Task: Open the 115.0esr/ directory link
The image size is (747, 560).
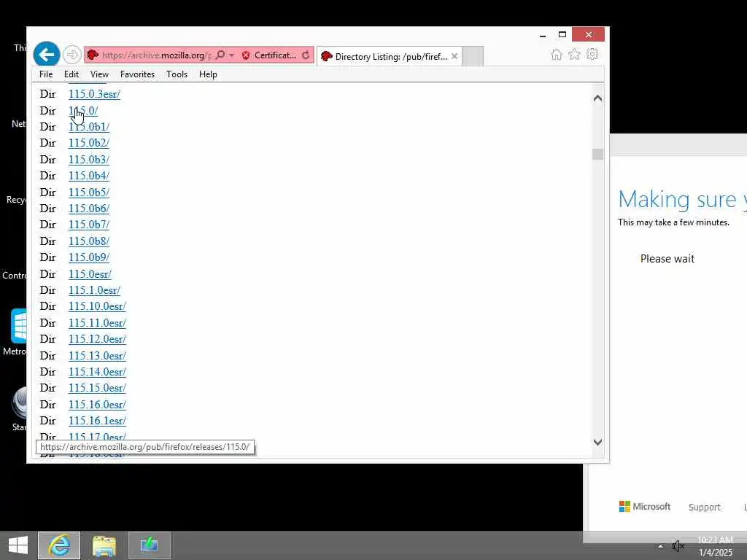Action: pyautogui.click(x=90, y=274)
